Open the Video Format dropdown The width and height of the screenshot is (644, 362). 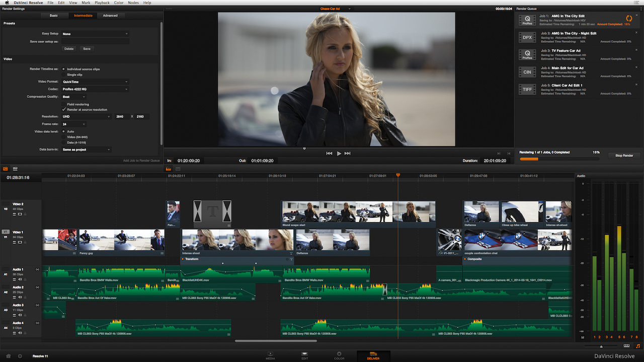tap(95, 81)
